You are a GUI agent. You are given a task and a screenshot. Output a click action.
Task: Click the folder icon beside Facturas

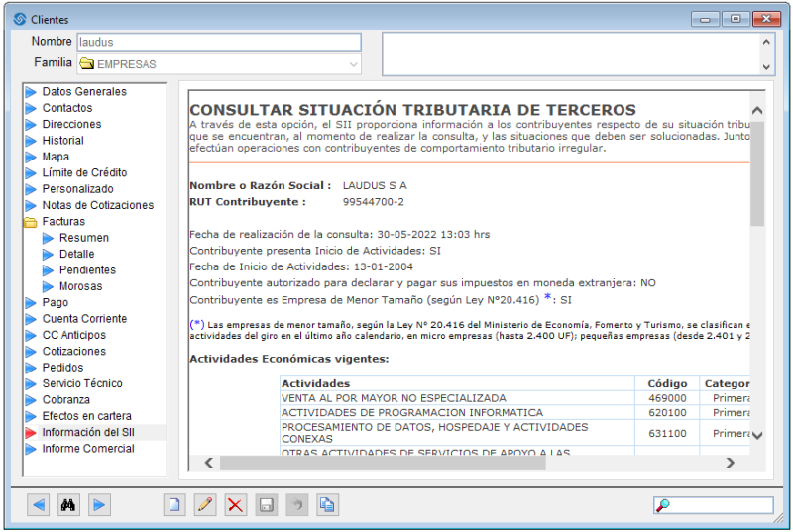pos(31,222)
